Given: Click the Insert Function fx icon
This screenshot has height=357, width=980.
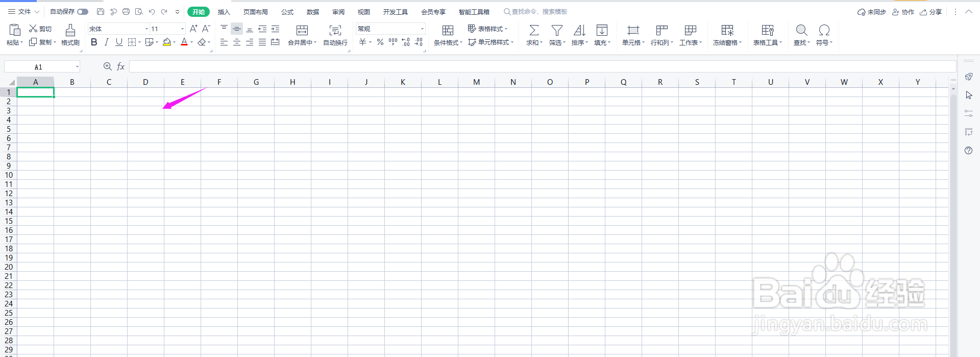Looking at the screenshot, I should tap(121, 66).
